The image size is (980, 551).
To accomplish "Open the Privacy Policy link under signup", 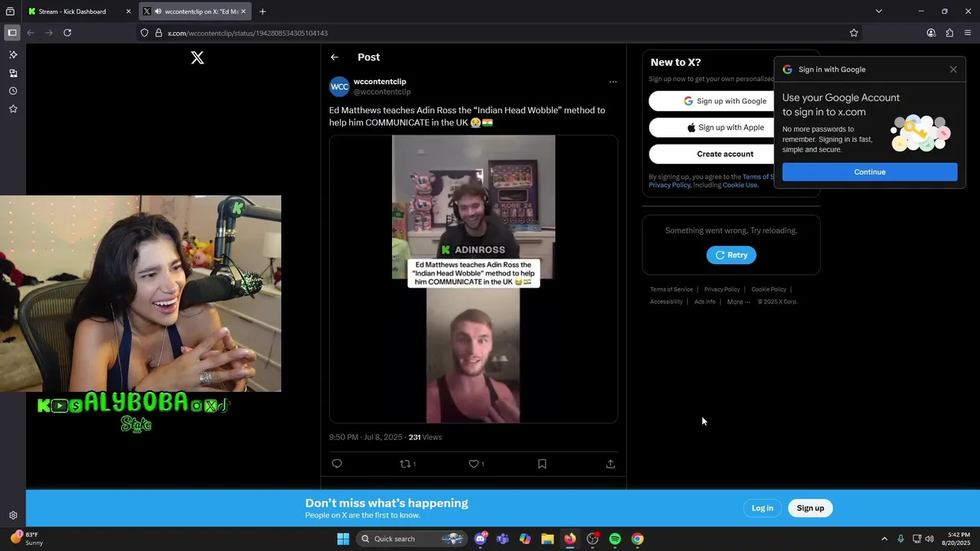I will [x=669, y=185].
